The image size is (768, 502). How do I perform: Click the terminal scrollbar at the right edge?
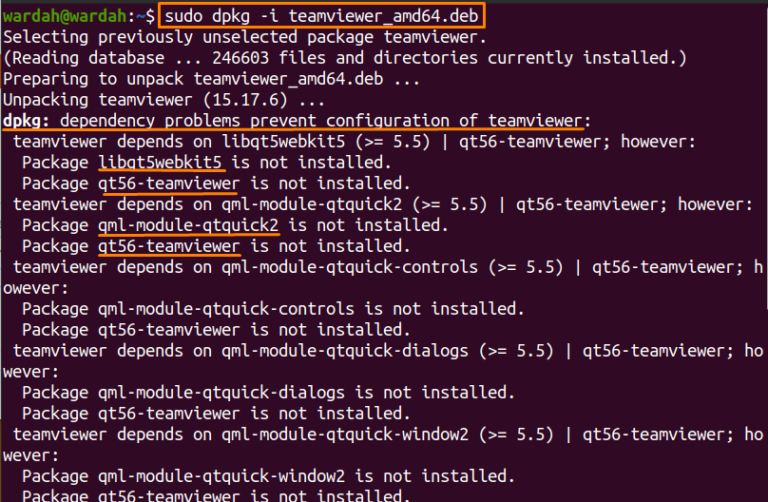point(766,157)
